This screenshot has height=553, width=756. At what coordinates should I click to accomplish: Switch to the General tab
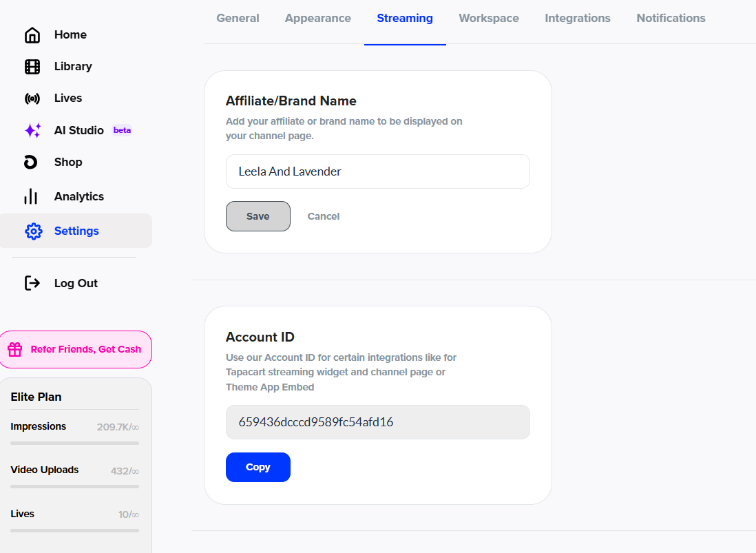coord(238,19)
